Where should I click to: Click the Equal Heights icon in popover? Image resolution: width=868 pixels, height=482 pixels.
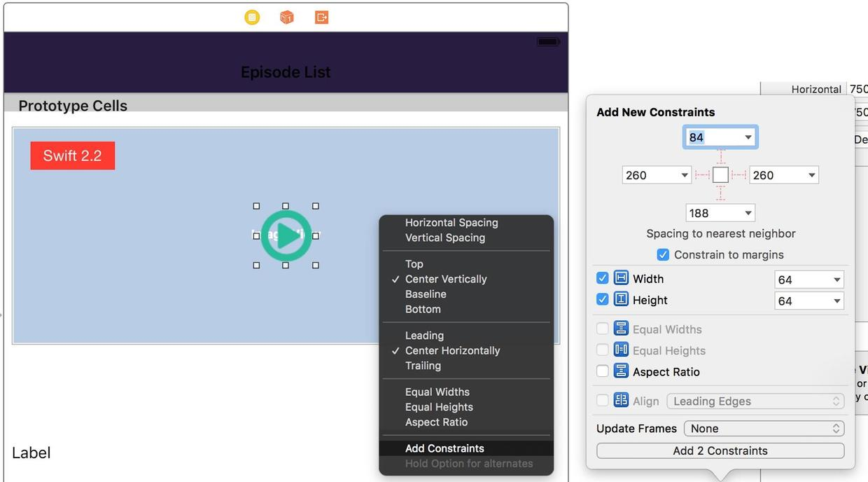pyautogui.click(x=621, y=350)
